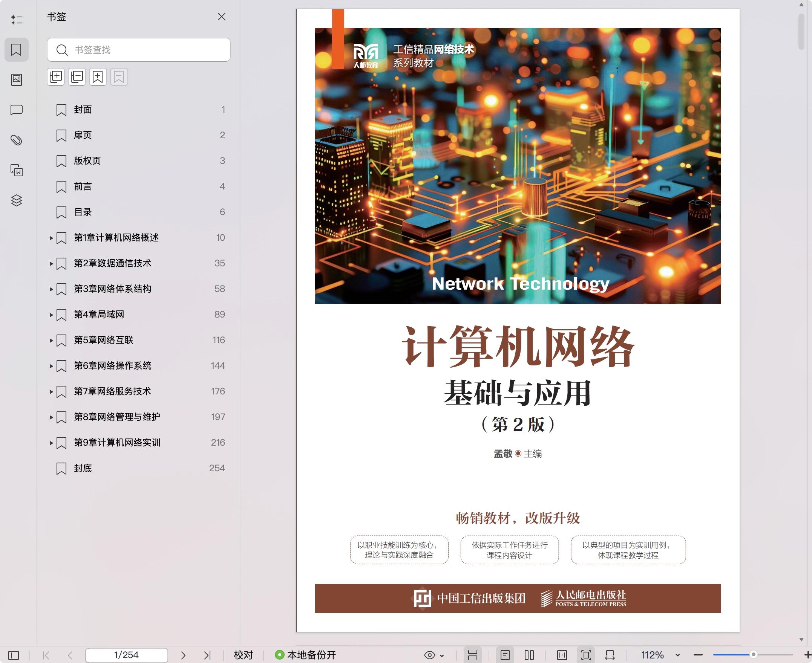
Task: Expand 第2章数据通信技术 bookmark
Action: pos(51,264)
